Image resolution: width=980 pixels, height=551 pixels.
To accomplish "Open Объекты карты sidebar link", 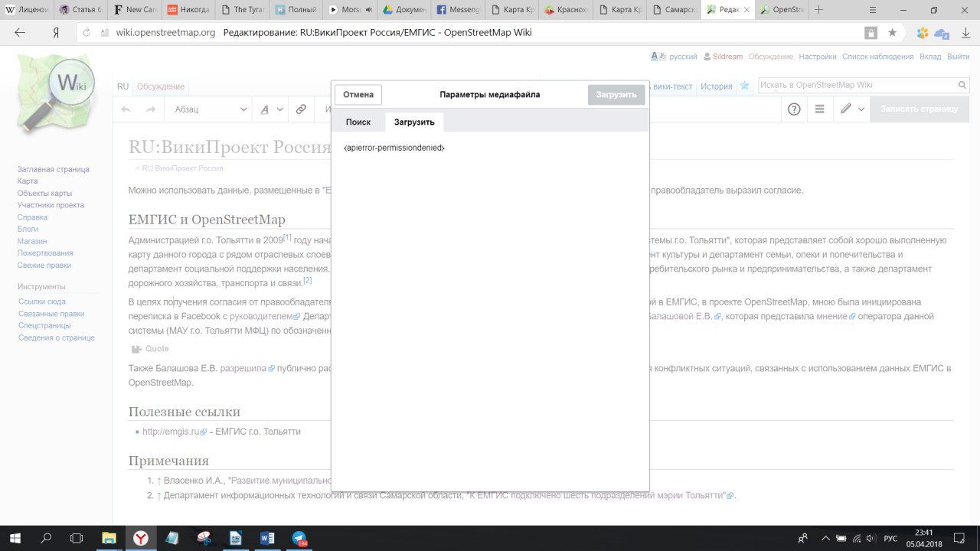I will click(x=45, y=194).
